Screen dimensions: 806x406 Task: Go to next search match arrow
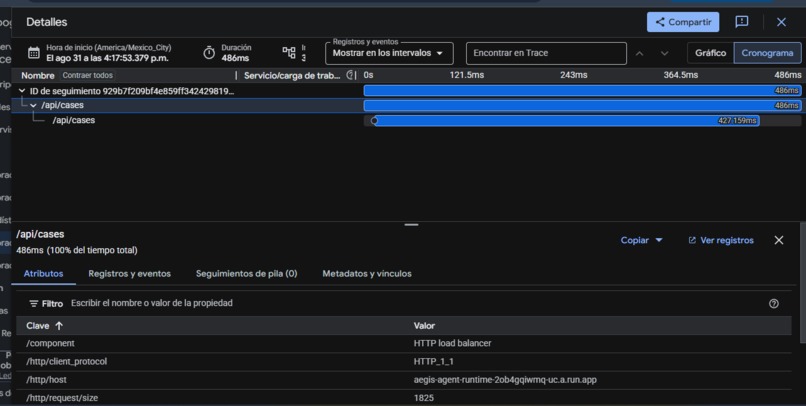tap(664, 53)
